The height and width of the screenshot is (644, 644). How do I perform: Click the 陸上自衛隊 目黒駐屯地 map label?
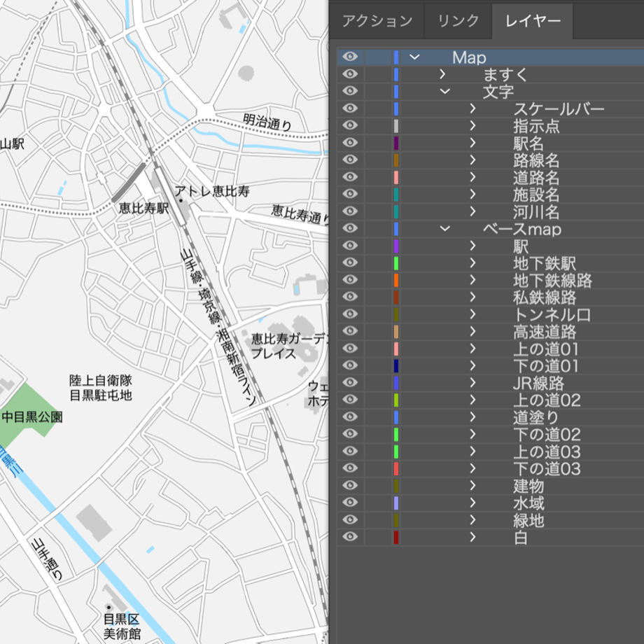click(x=101, y=388)
